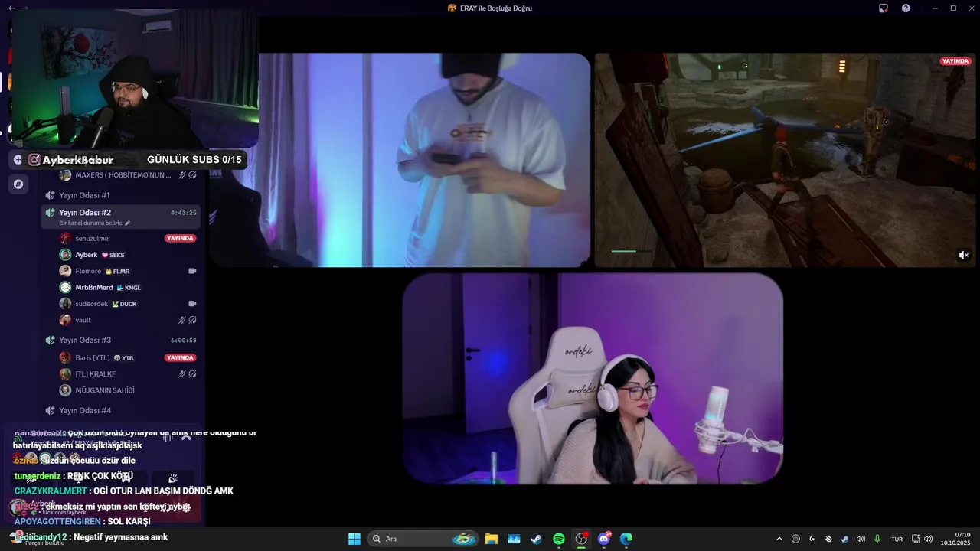Viewport: 980px width, 551px height.
Task: Click [TL] KRALKF's deafened headphone icon
Action: [192, 373]
